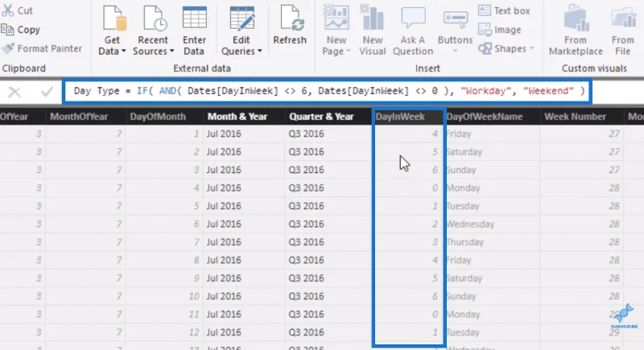Click inside the Day Type formula bar

[x=327, y=91]
